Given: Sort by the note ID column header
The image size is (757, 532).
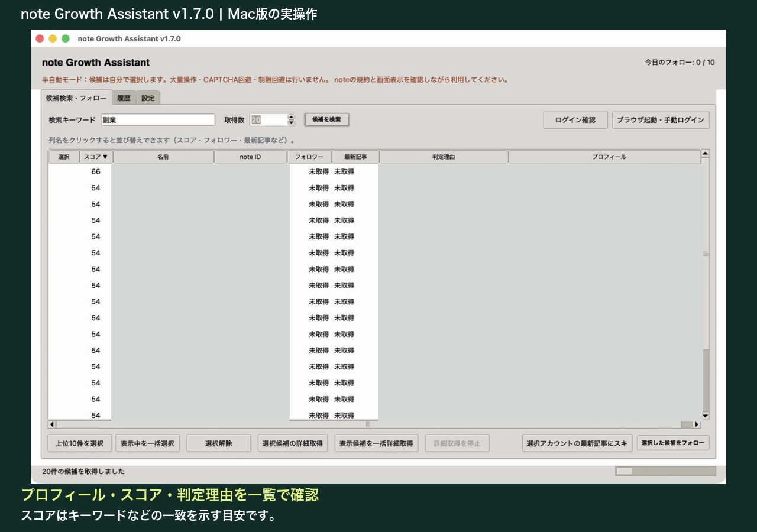Looking at the screenshot, I should tap(251, 157).
